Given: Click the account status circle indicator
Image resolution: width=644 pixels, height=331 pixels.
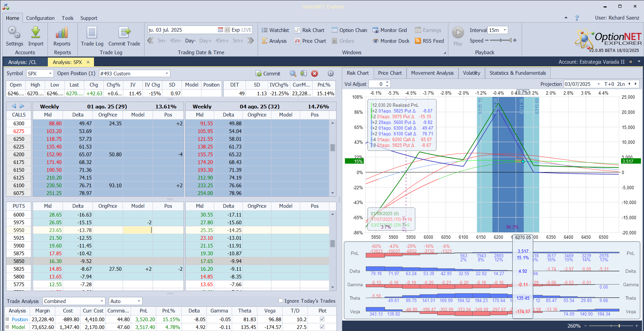Looking at the screenshot, I should 631,62.
